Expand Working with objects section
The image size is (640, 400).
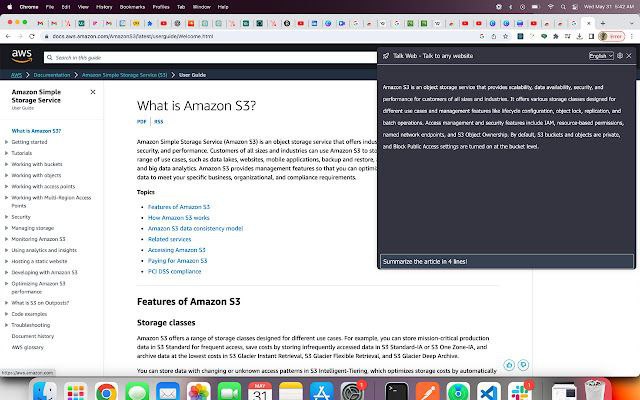7,175
